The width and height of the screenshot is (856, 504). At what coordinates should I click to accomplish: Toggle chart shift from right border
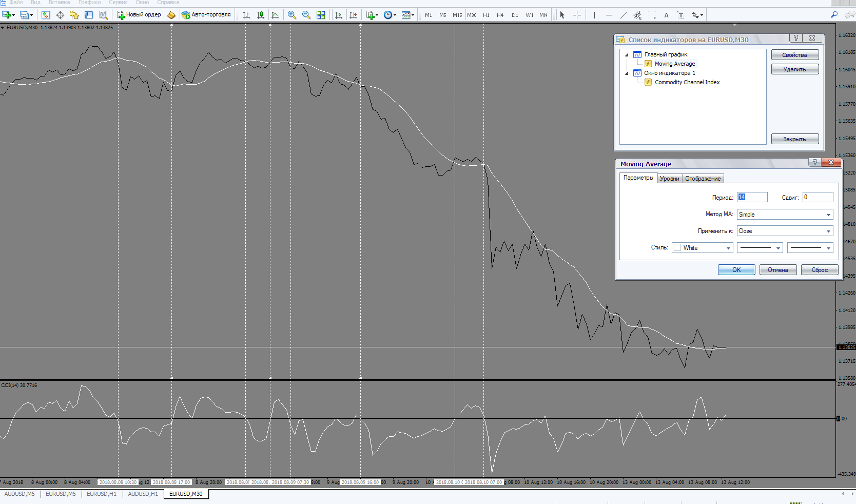click(x=353, y=15)
